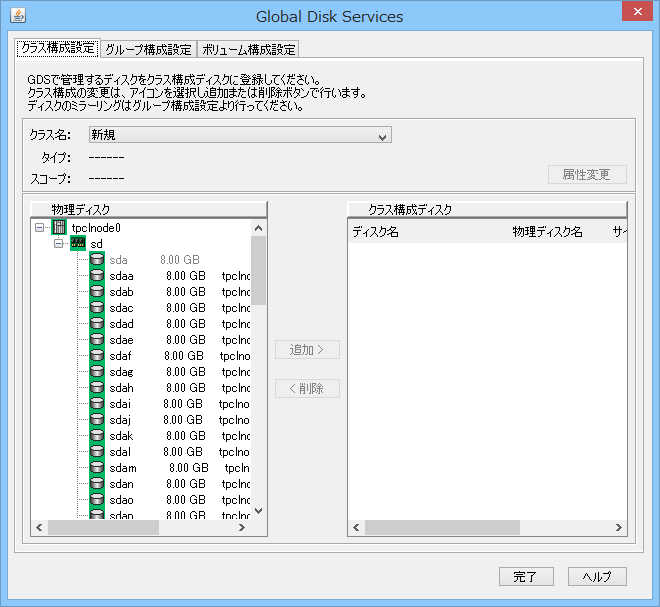
Task: Click the tpclnode0 tree label
Action: pos(96,228)
